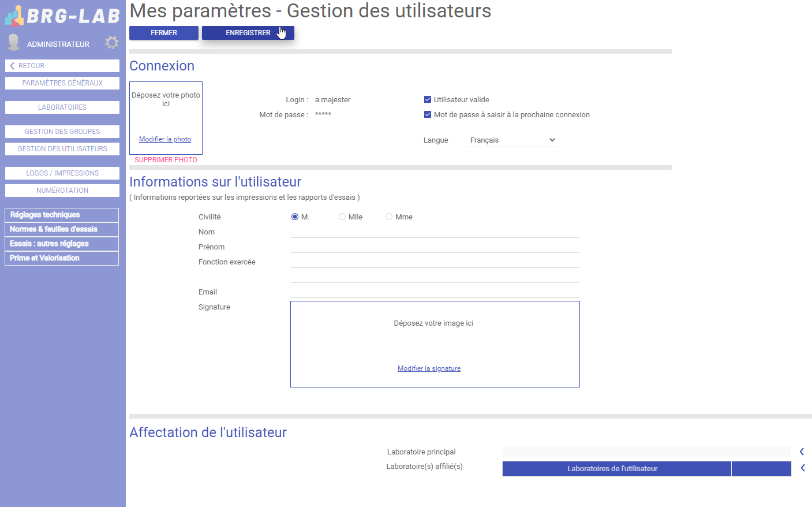The image size is (812, 507).
Task: Select the Mme radio button
Action: (x=389, y=217)
